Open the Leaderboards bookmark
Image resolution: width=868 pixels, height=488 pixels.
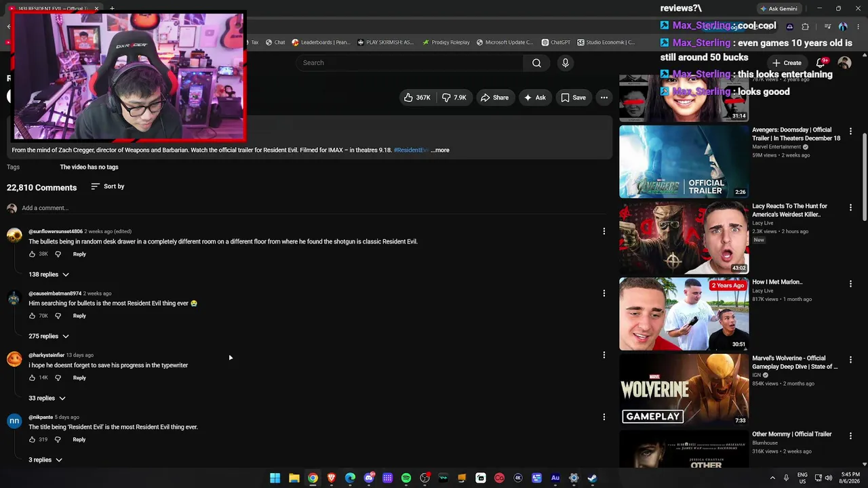click(x=321, y=42)
